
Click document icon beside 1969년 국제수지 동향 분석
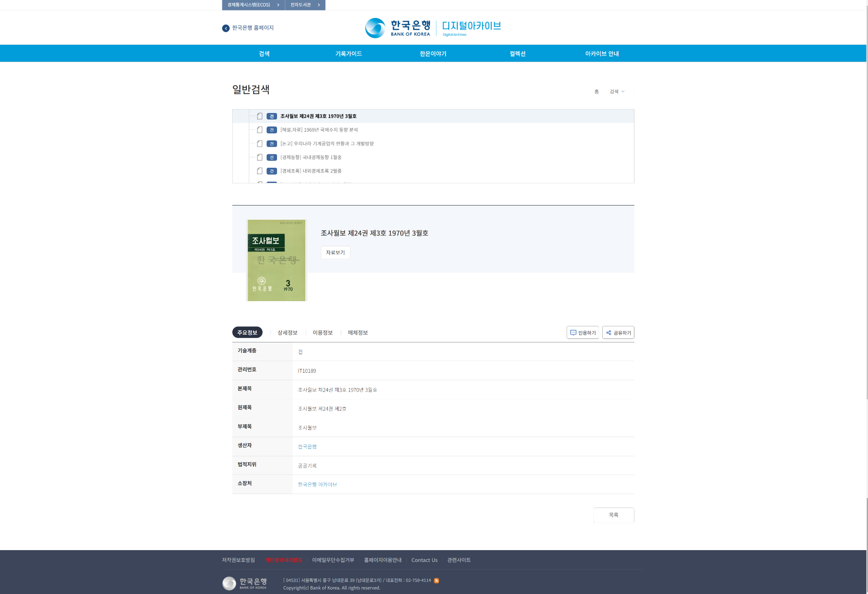[x=260, y=130]
